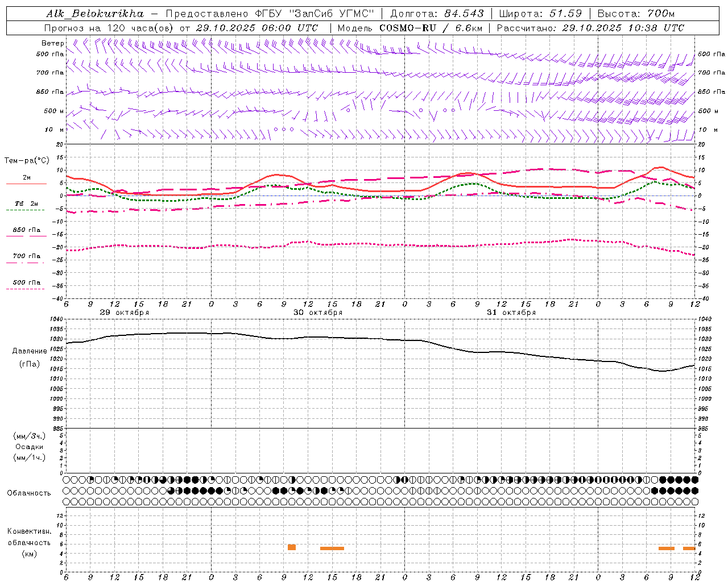Click the long orange convective bar on 30 октября
This screenshot has height=582, width=728.
click(x=332, y=548)
